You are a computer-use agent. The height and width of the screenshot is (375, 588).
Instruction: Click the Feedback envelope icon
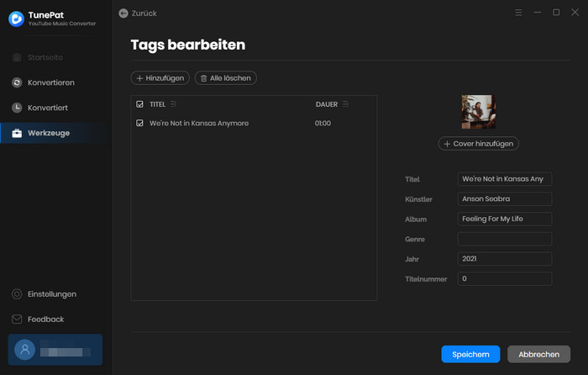(17, 319)
